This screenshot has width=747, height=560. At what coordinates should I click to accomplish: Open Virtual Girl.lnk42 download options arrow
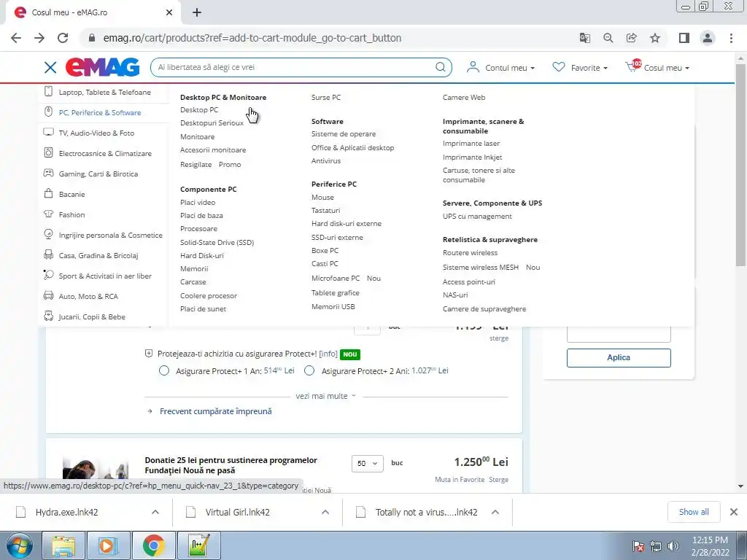click(x=325, y=512)
